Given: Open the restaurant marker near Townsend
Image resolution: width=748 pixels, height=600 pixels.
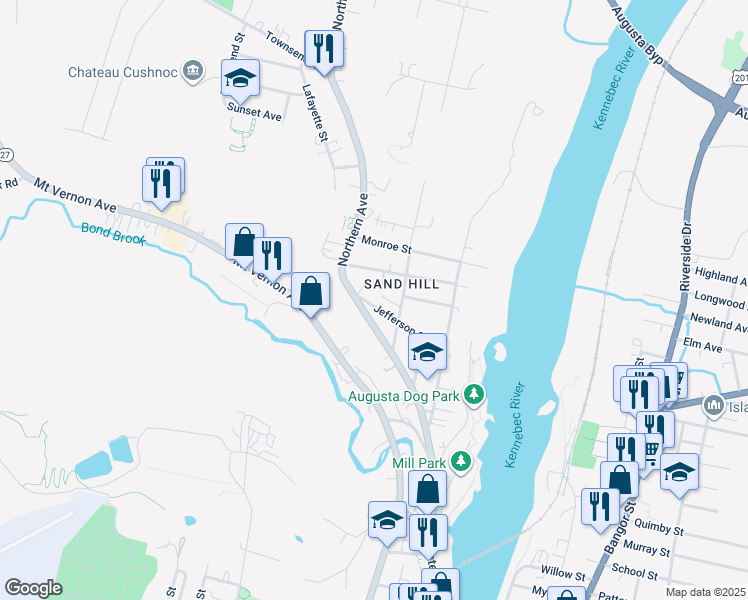Looking at the screenshot, I should click(324, 50).
